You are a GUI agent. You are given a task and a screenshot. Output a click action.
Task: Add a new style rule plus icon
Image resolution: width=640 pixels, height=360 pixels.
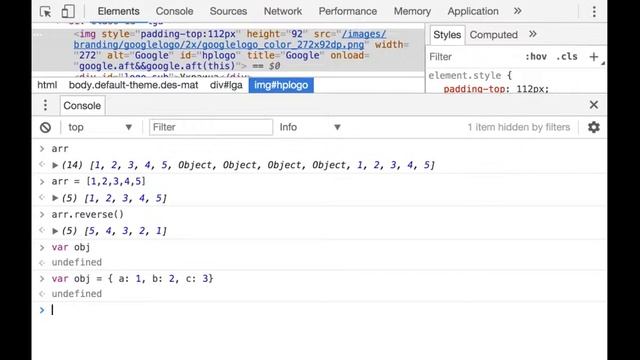pos(593,57)
